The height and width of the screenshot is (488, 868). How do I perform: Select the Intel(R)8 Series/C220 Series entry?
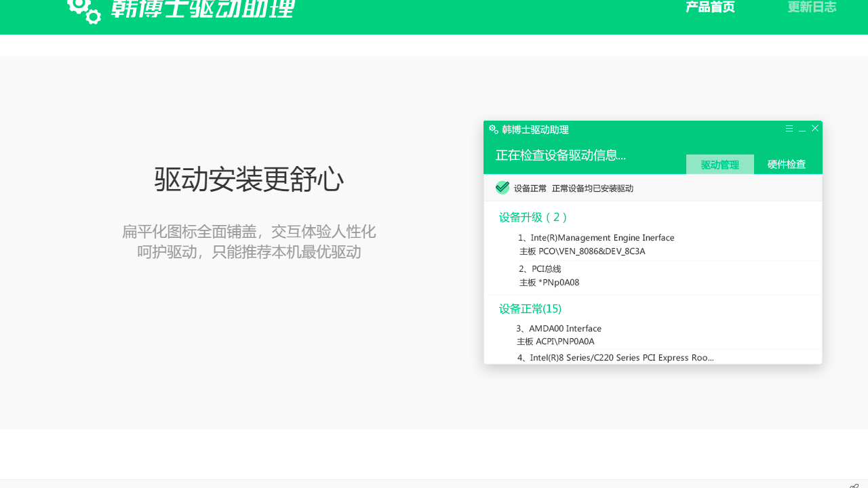click(616, 357)
